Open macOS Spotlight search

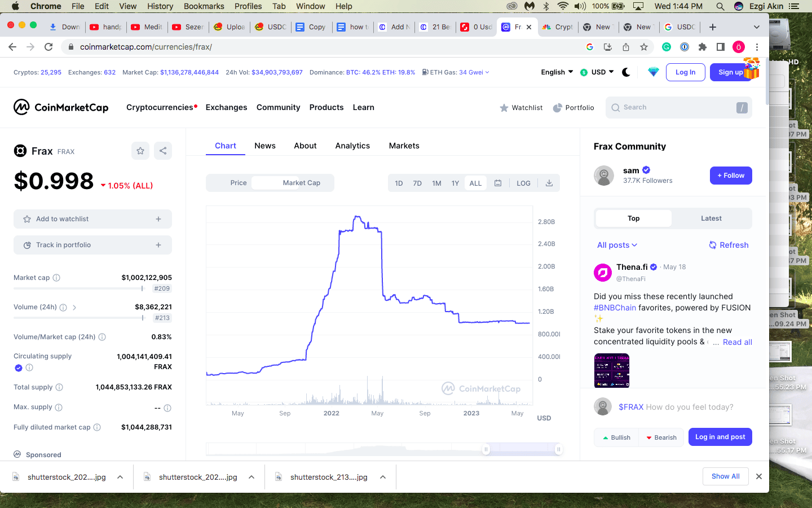click(x=720, y=6)
